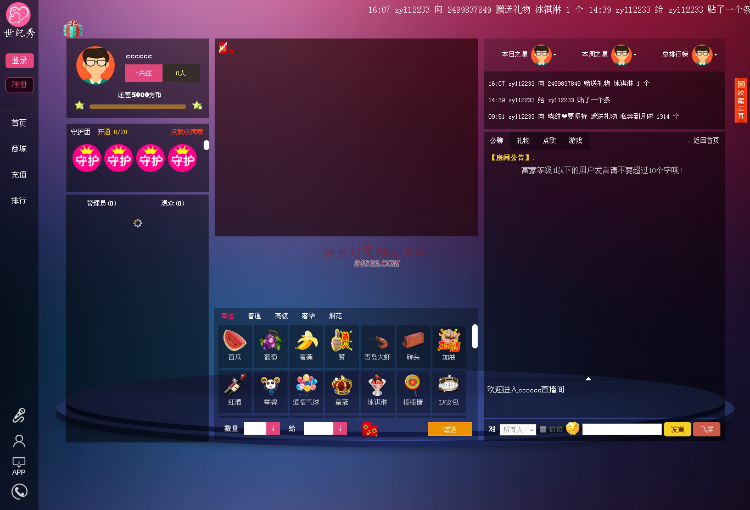Click the level progress bar
Image resolution: width=750 pixels, height=510 pixels.
pyautogui.click(x=138, y=107)
